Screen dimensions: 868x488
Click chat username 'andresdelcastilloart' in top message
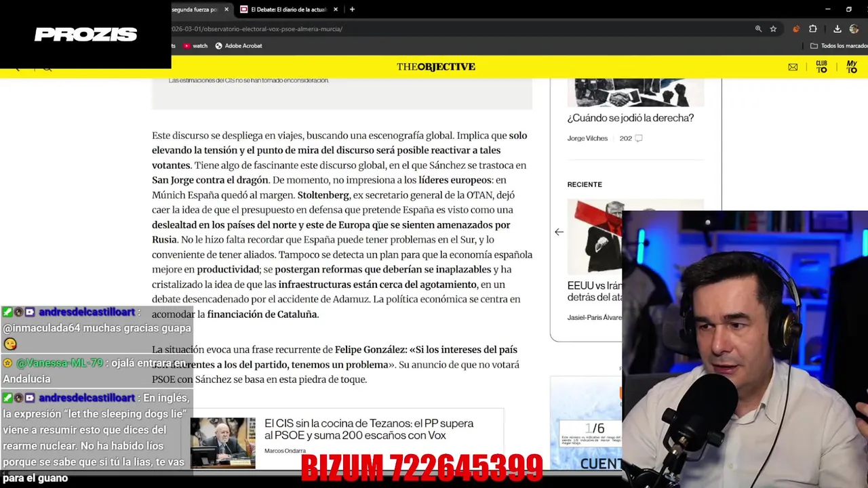tap(87, 312)
